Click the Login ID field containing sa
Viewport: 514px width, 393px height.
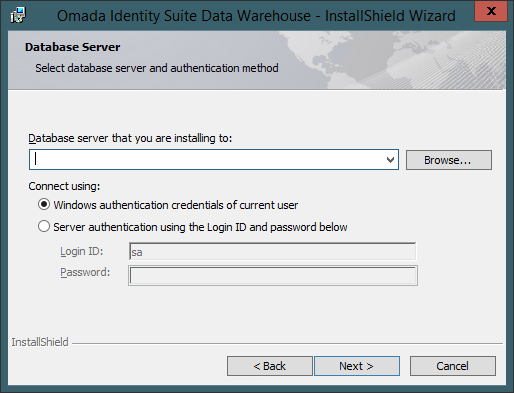pyautogui.click(x=272, y=251)
